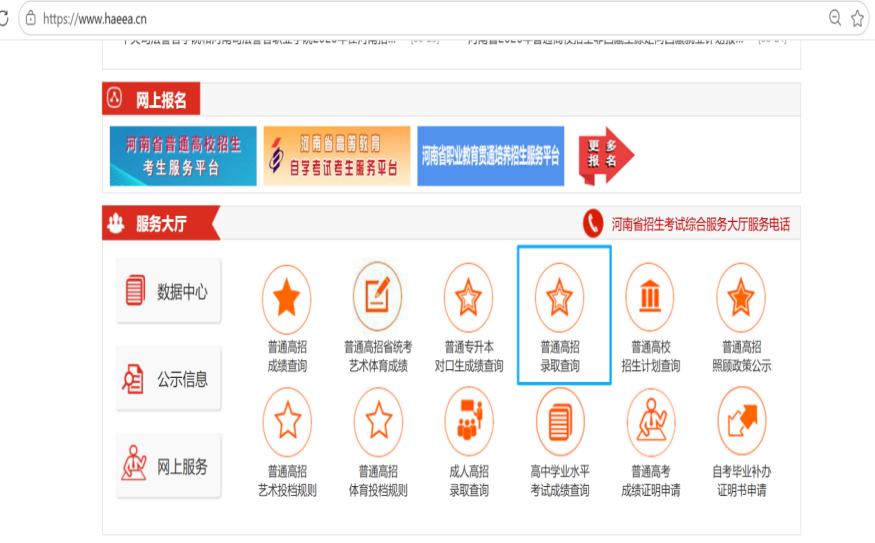This screenshot has height=543, width=875.
Task: Click the 招生计划查询 text label
Action: 650,366
